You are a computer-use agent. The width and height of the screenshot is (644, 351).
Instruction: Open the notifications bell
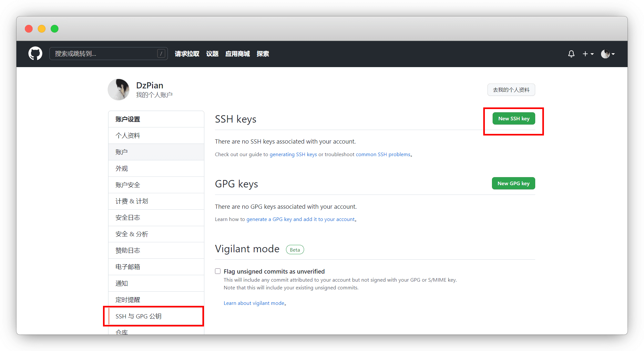click(571, 54)
